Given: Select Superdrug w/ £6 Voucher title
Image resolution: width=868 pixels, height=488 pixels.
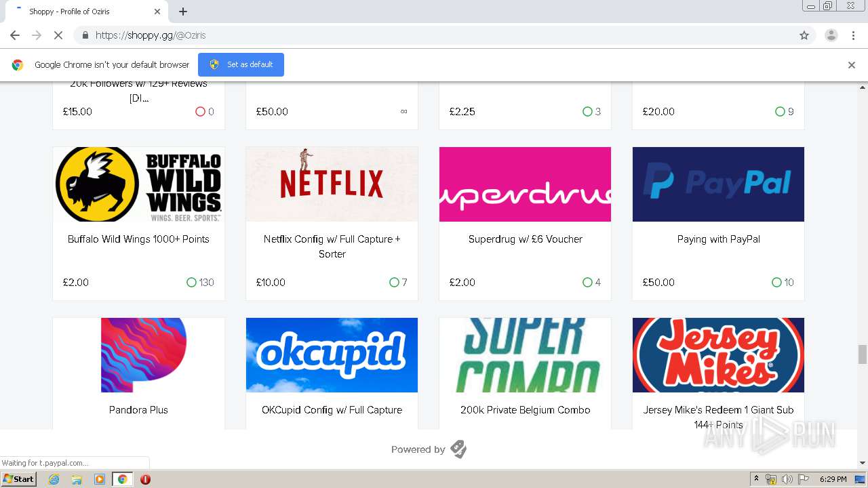Looking at the screenshot, I should tap(525, 239).
